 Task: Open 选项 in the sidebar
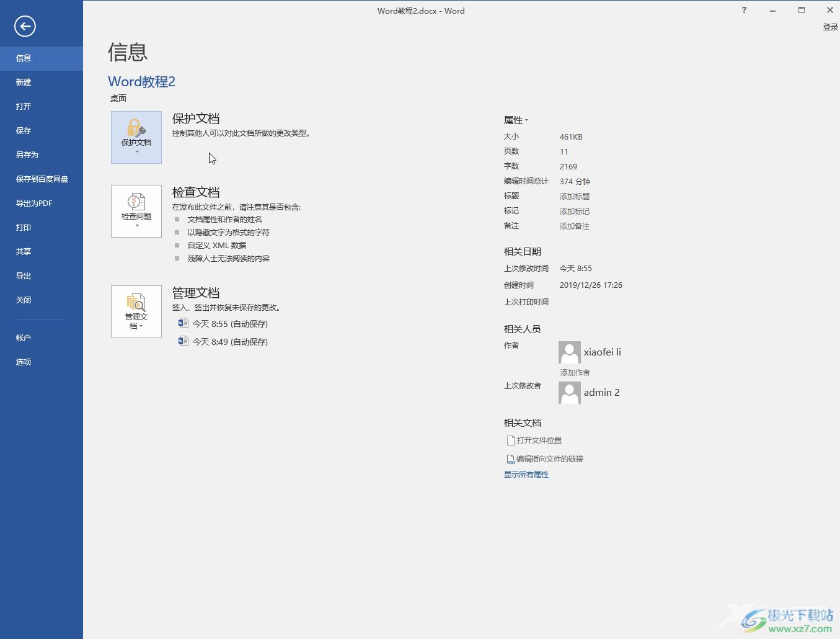pos(42,362)
